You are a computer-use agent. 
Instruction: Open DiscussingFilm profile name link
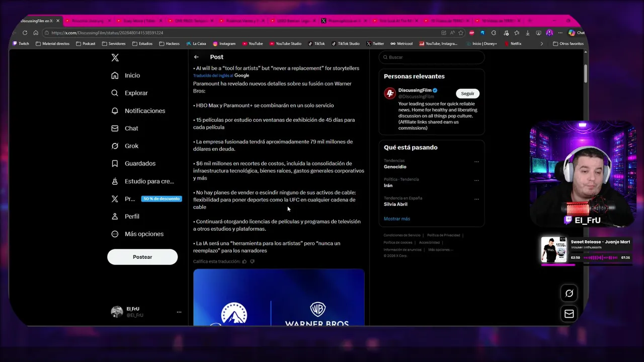point(415,90)
